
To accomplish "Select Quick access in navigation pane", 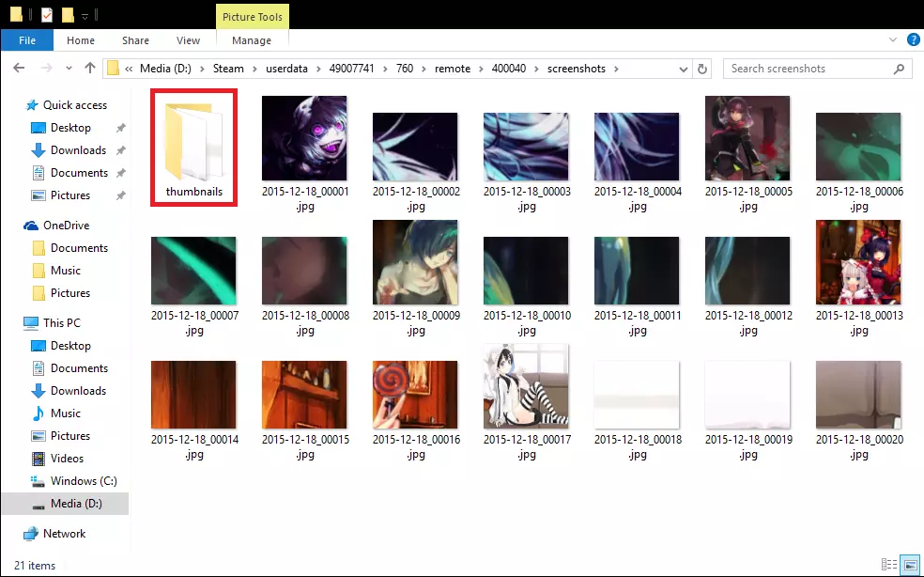I will click(75, 105).
